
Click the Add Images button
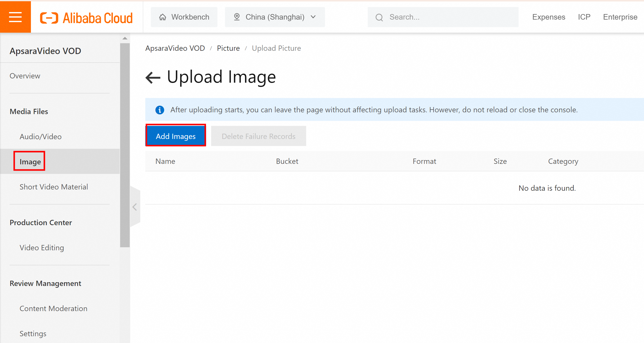[x=176, y=136]
